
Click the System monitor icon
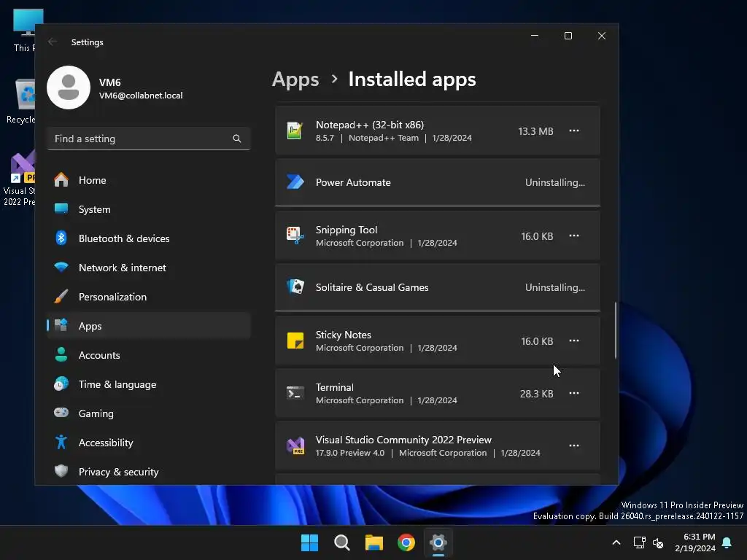[x=61, y=209]
